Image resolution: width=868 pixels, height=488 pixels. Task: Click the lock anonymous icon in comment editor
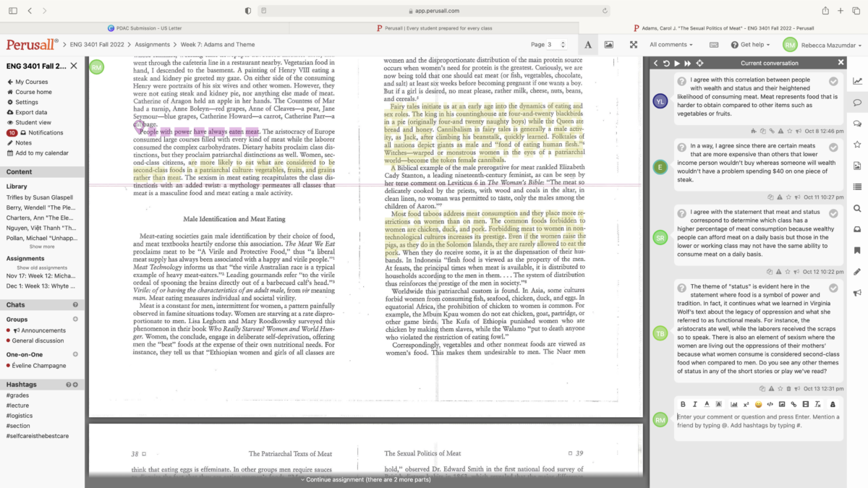(833, 404)
